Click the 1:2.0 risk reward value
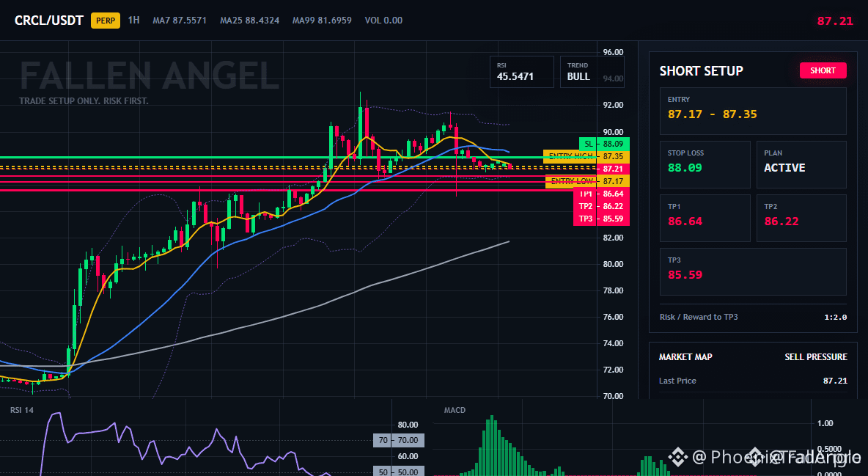 point(835,318)
